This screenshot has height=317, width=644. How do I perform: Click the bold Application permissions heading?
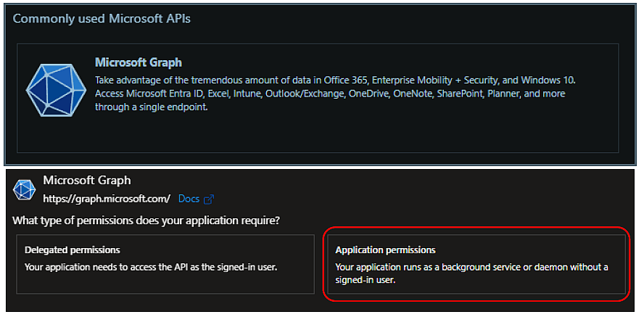point(385,250)
